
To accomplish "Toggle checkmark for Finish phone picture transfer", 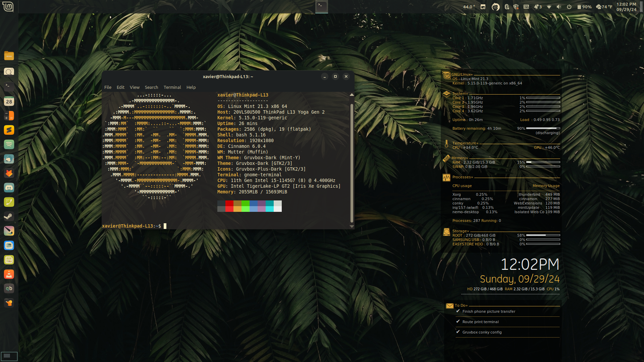I will pyautogui.click(x=458, y=311).
